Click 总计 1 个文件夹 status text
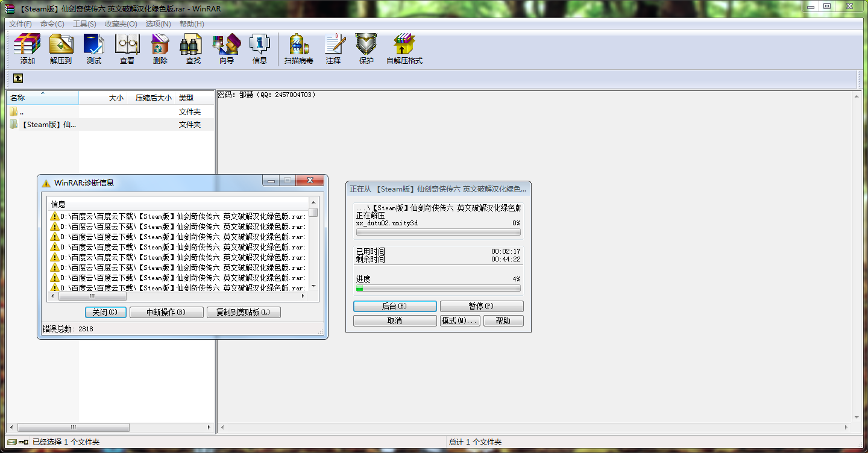The height and width of the screenshot is (453, 868). click(x=475, y=442)
